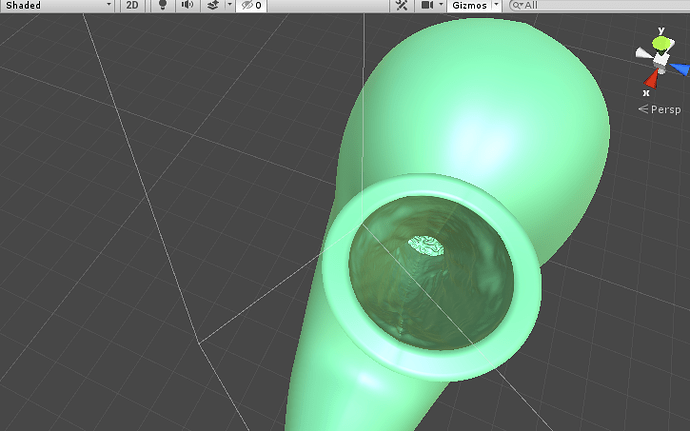Click the center cube of orientation gizmo
This screenshot has width=690, height=431.
click(x=661, y=59)
